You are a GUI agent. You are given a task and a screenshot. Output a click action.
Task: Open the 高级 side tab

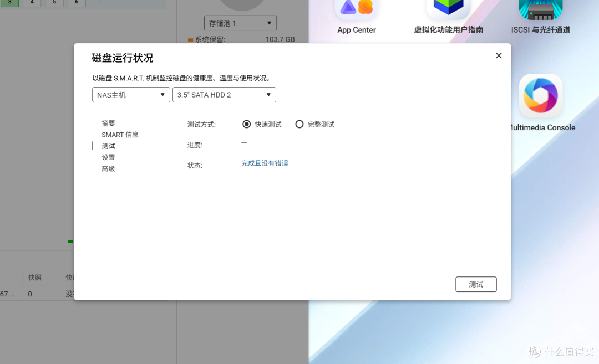pos(108,168)
